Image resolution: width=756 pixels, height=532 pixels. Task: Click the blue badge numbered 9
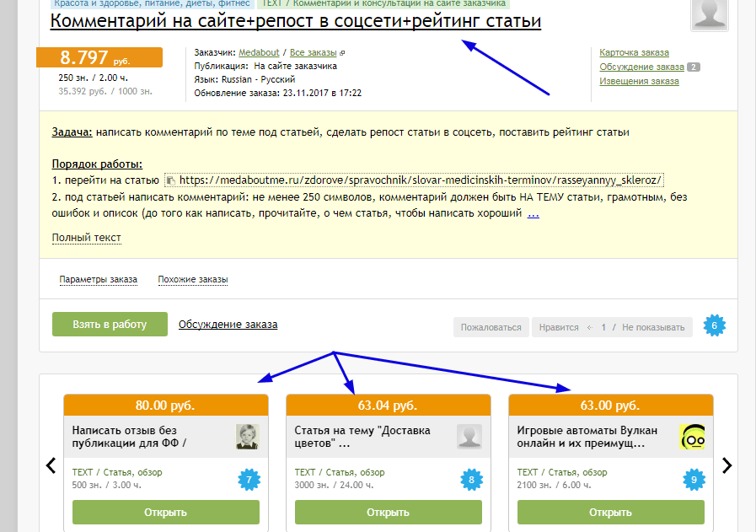coord(693,481)
